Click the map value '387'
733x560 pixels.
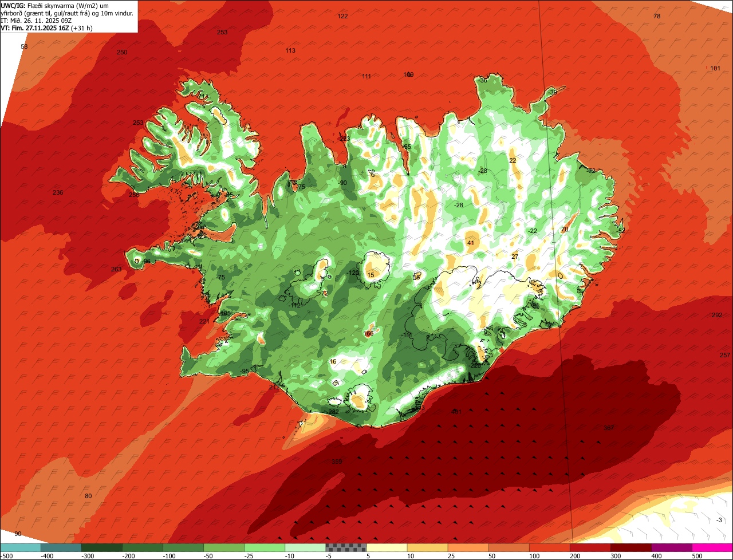[609, 428]
